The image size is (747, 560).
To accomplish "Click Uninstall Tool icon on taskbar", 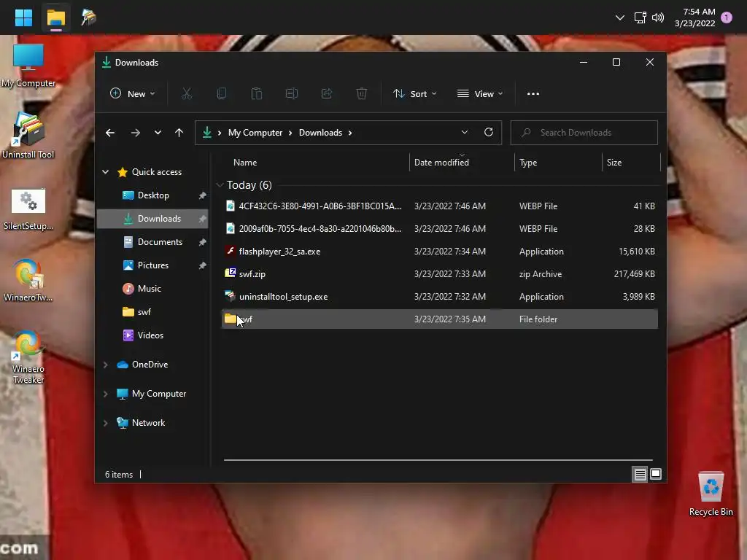I will [x=88, y=17].
